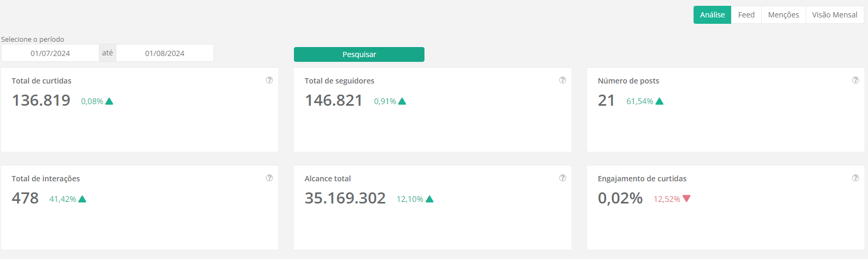Click help icon on Total de seguidores card
The image size is (868, 259).
tap(562, 80)
